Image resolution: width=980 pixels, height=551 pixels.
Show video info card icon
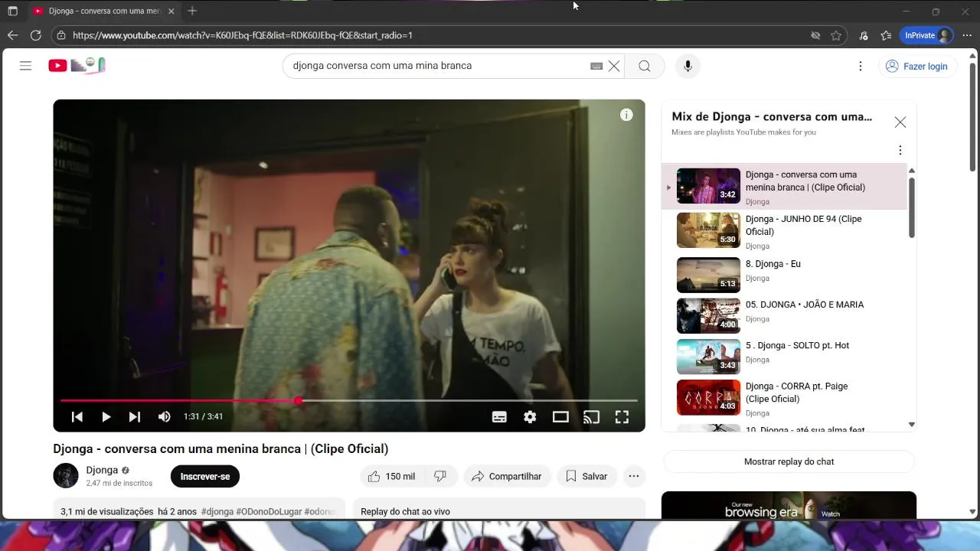pyautogui.click(x=626, y=115)
